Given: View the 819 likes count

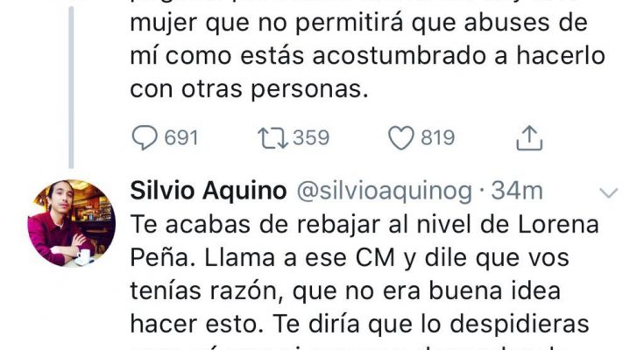Looking at the screenshot, I should [438, 138].
